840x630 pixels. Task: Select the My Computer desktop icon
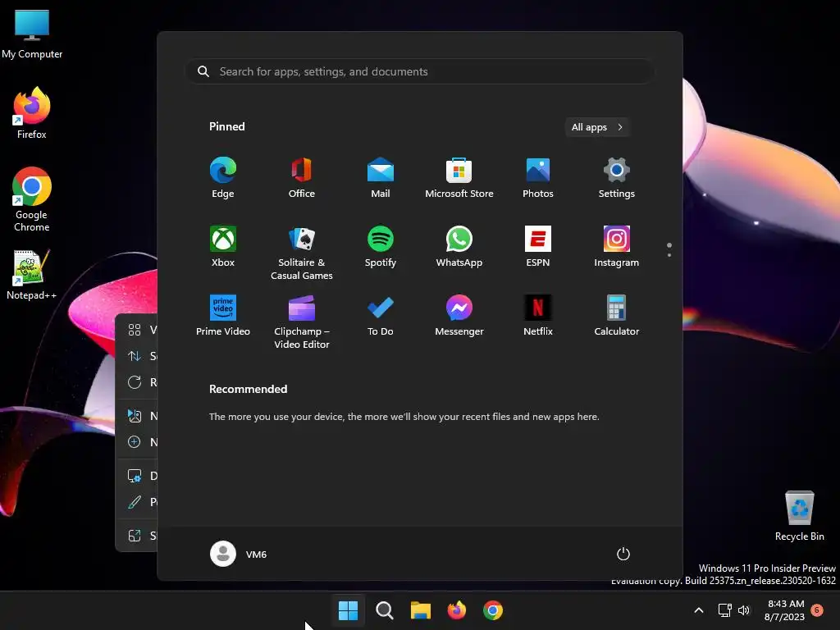tap(32, 34)
